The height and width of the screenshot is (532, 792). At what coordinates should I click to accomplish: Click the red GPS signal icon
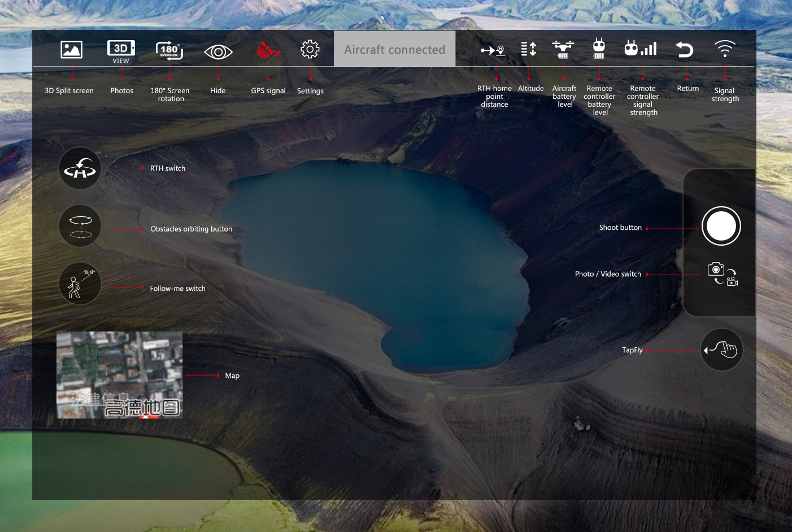click(268, 50)
